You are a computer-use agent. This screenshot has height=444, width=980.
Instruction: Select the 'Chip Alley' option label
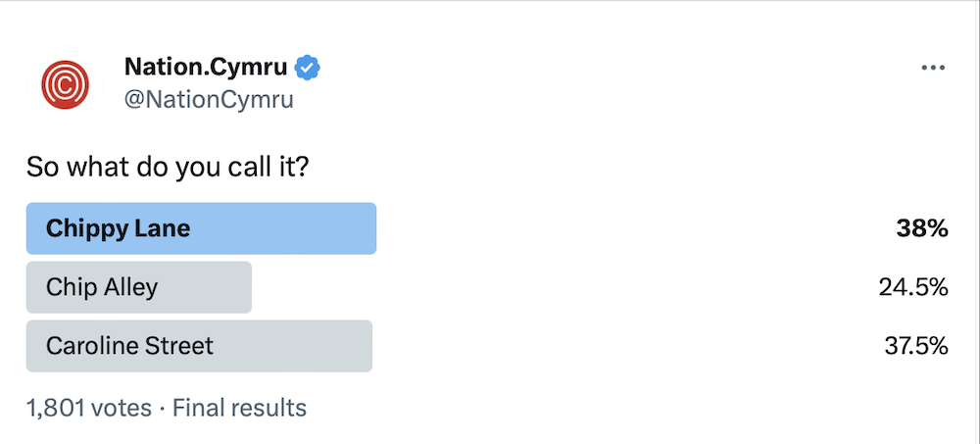click(102, 287)
